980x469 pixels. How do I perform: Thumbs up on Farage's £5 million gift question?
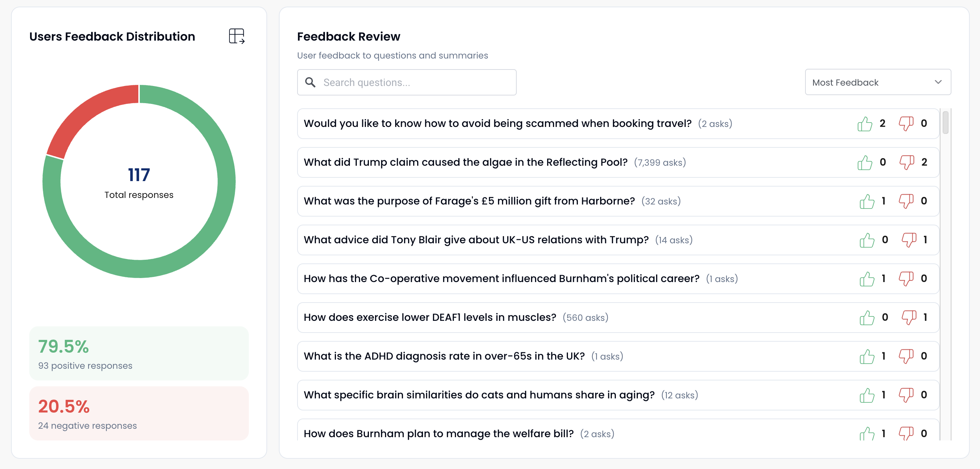coord(867,201)
